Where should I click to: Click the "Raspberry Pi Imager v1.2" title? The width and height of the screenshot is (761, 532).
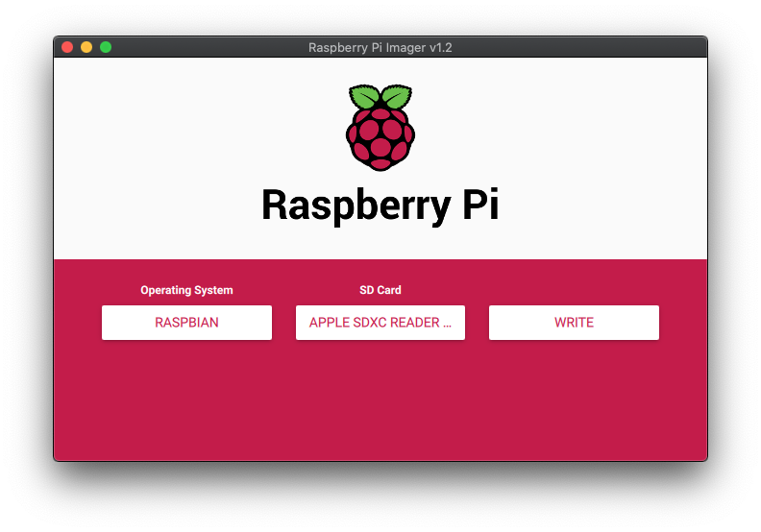380,47
